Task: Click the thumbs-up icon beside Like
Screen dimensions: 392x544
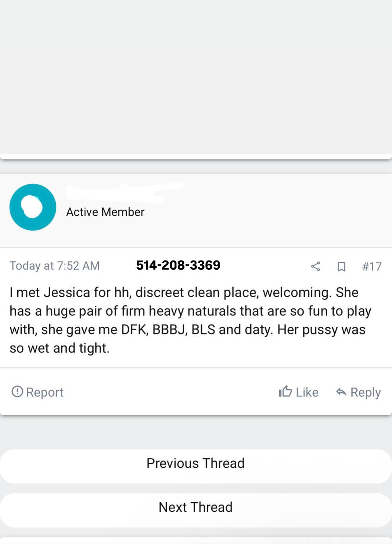Action: (x=285, y=392)
